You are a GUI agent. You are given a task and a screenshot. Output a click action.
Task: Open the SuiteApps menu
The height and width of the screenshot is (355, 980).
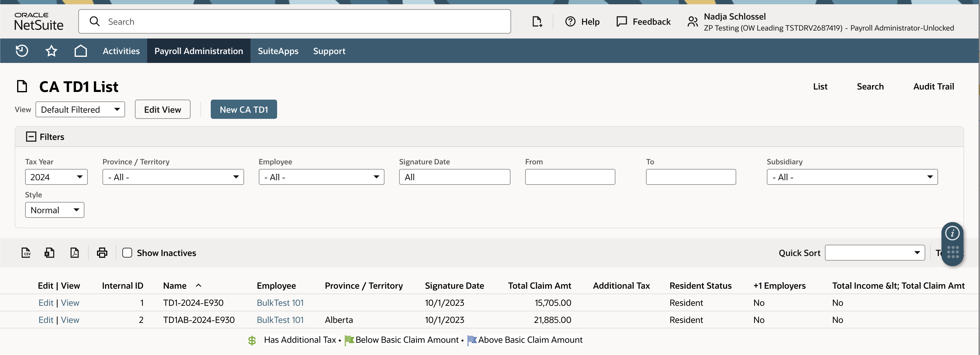coord(278,51)
